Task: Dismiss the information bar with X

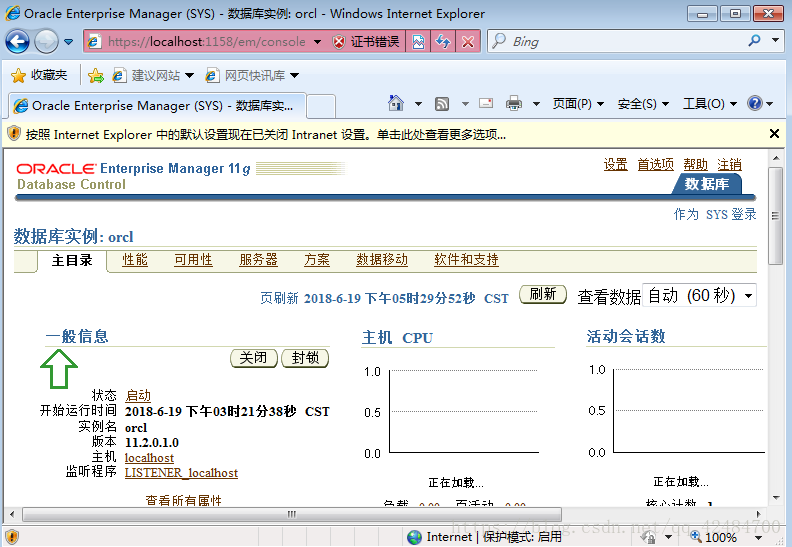Action: 774,133
